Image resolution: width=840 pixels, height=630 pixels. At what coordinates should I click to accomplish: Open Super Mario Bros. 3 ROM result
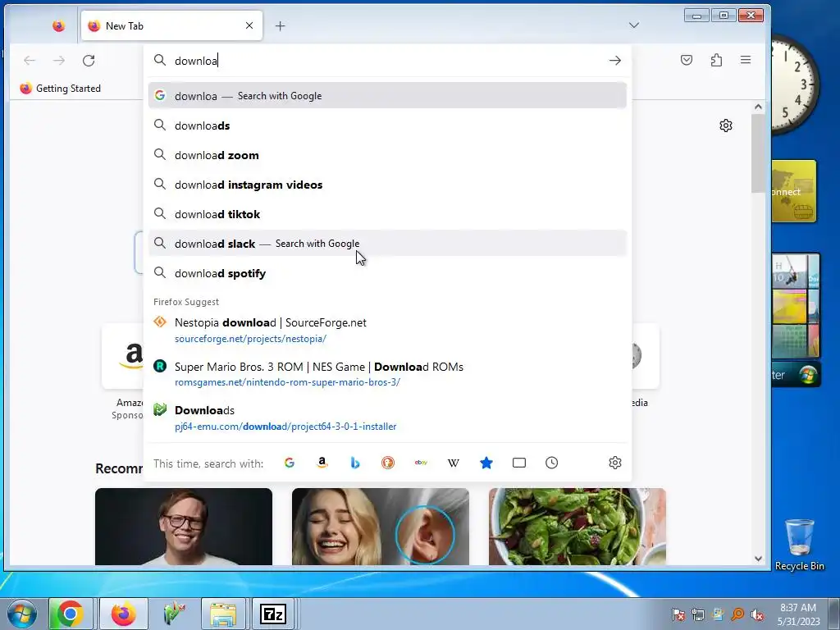coord(387,374)
